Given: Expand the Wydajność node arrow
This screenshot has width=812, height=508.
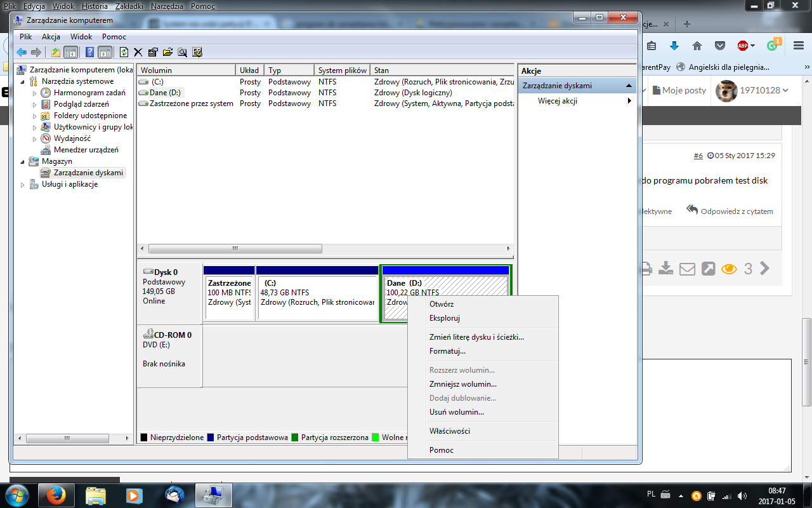Looking at the screenshot, I should click(x=35, y=138).
